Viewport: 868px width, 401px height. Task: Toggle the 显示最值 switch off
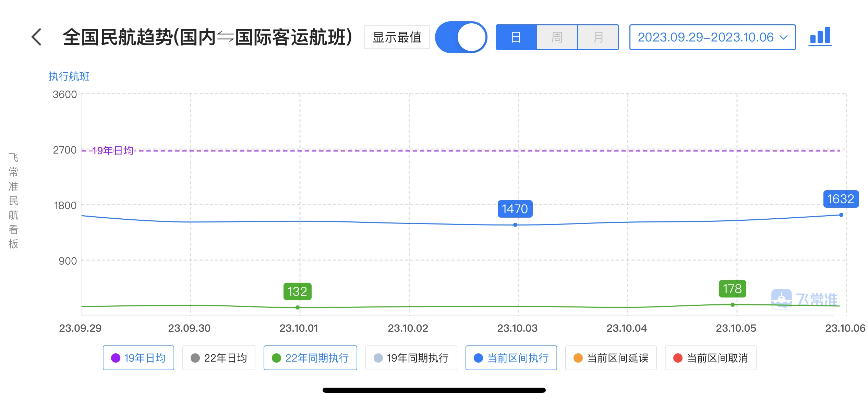[x=461, y=37]
